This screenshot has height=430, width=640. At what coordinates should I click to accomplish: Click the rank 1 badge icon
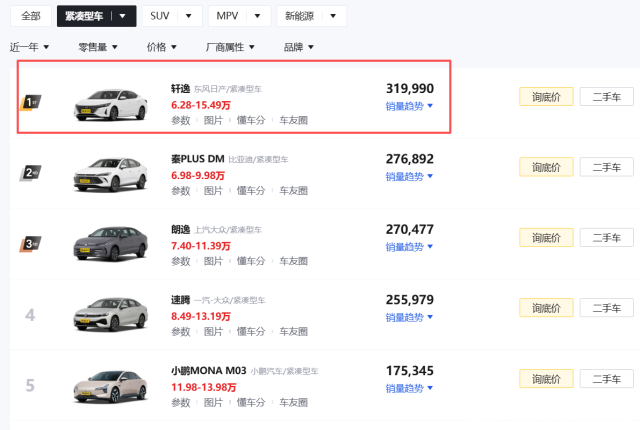pyautogui.click(x=30, y=102)
